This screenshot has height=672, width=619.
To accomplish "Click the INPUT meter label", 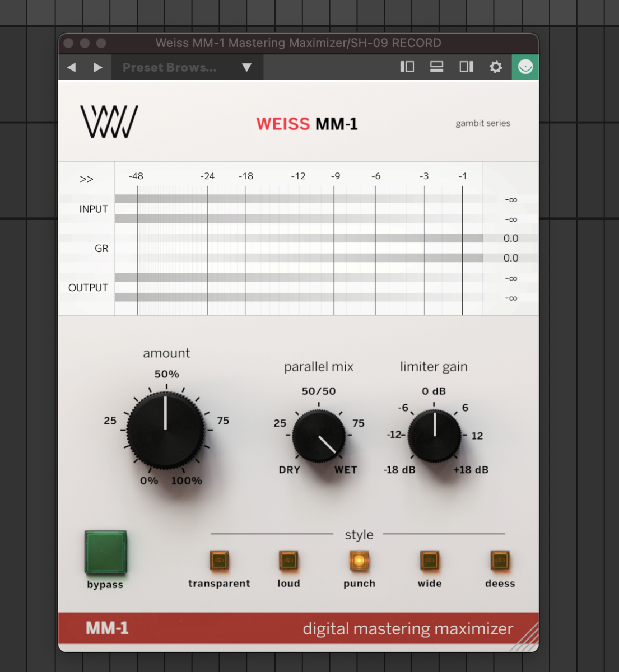I will click(x=94, y=209).
